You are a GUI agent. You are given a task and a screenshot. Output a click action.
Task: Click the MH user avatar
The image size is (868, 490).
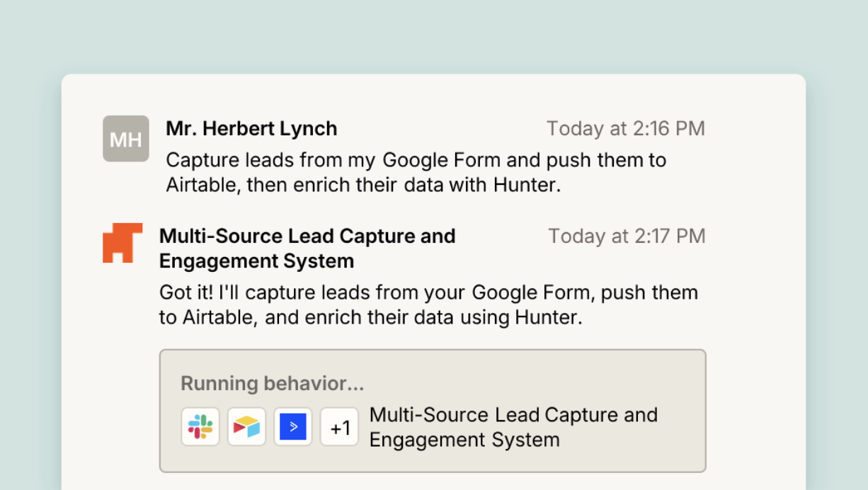click(x=125, y=139)
